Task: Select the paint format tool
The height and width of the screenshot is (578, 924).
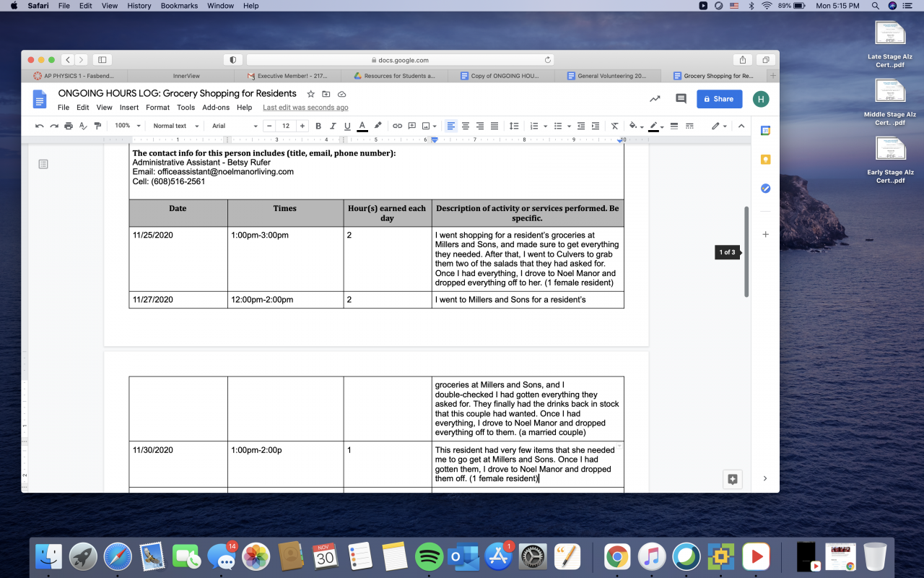Action: [97, 126]
